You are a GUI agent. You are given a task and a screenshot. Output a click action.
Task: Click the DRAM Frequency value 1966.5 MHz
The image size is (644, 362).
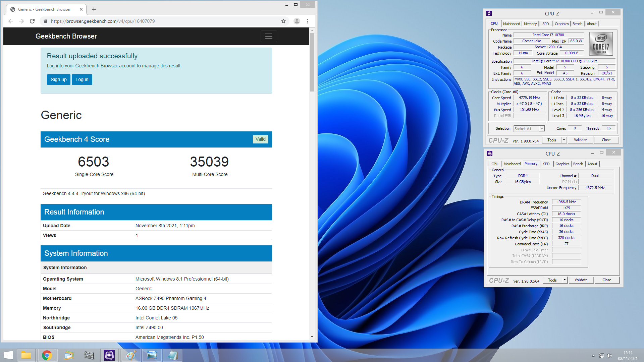(566, 202)
